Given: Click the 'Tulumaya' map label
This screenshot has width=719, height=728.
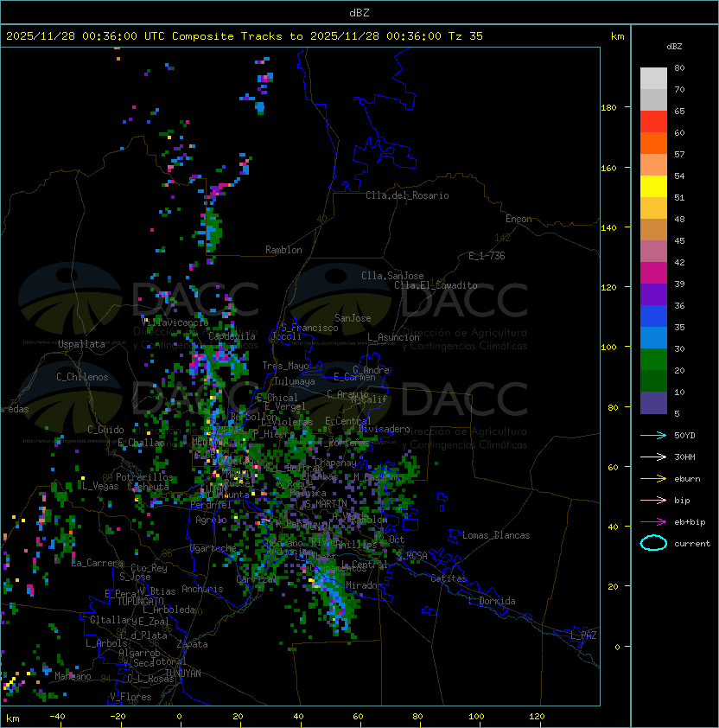Looking at the screenshot, I should click(295, 381).
